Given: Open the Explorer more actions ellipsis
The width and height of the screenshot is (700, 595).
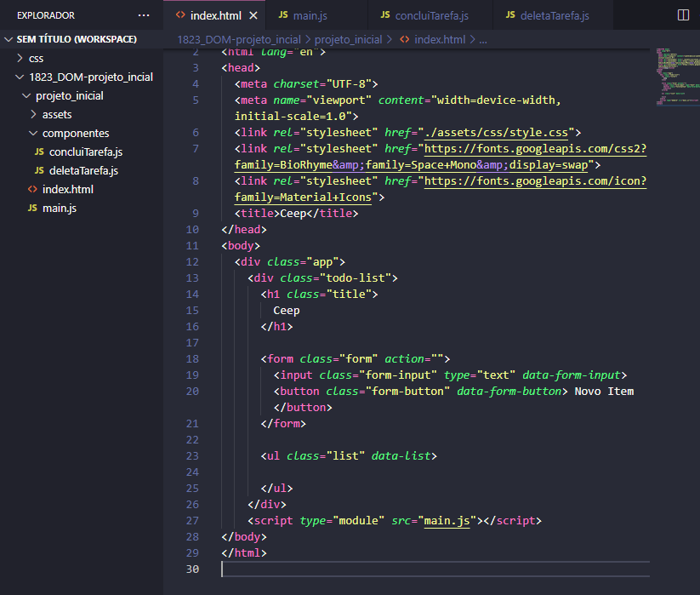Looking at the screenshot, I should [x=144, y=15].
